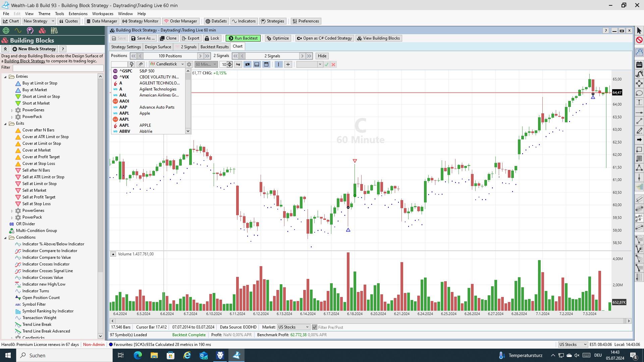Open the 60 Min scale dropdown
This screenshot has width=644, height=362.
coord(206,64)
